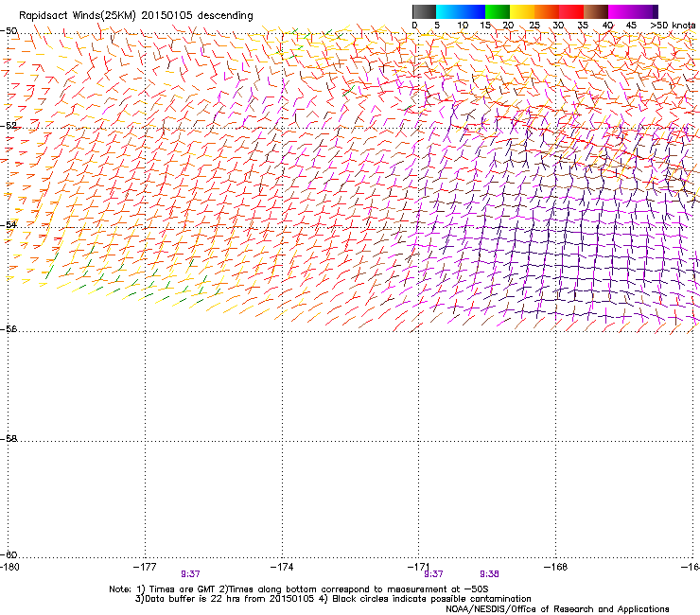Choose the red 30-35 knots legend swatch
The image size is (700, 615).
coord(571,11)
